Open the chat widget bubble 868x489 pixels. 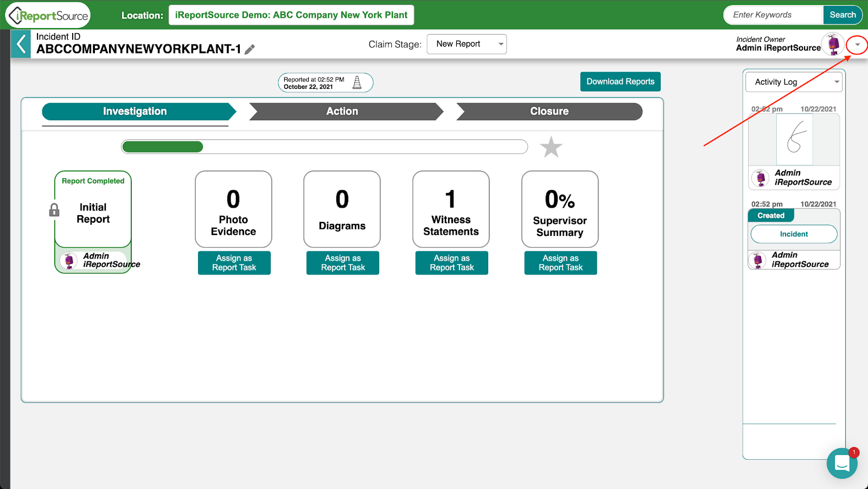[x=842, y=464]
